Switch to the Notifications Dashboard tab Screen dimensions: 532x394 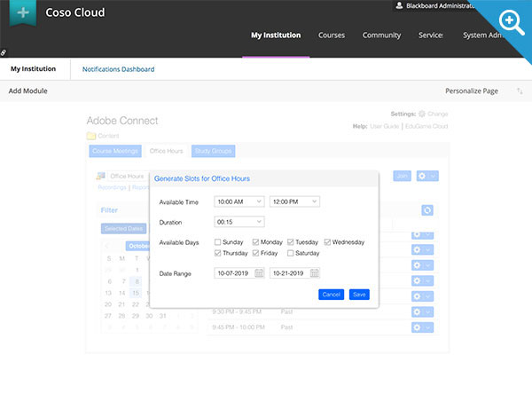pos(119,69)
